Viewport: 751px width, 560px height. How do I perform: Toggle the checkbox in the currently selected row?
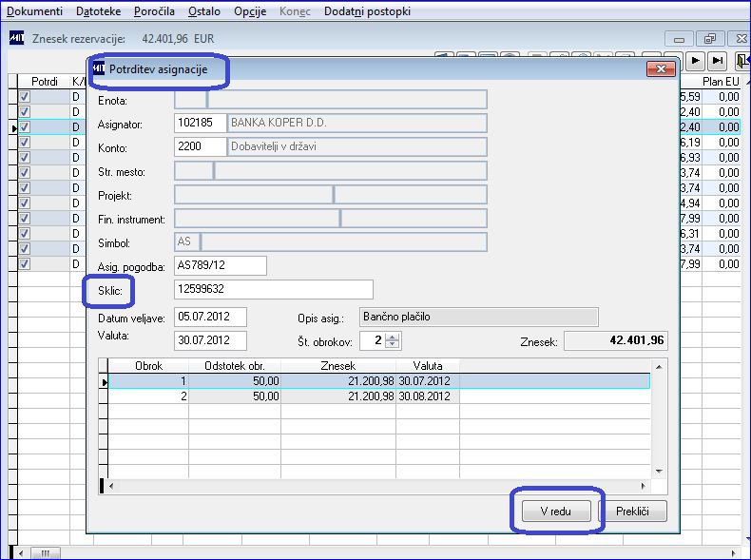(x=25, y=127)
